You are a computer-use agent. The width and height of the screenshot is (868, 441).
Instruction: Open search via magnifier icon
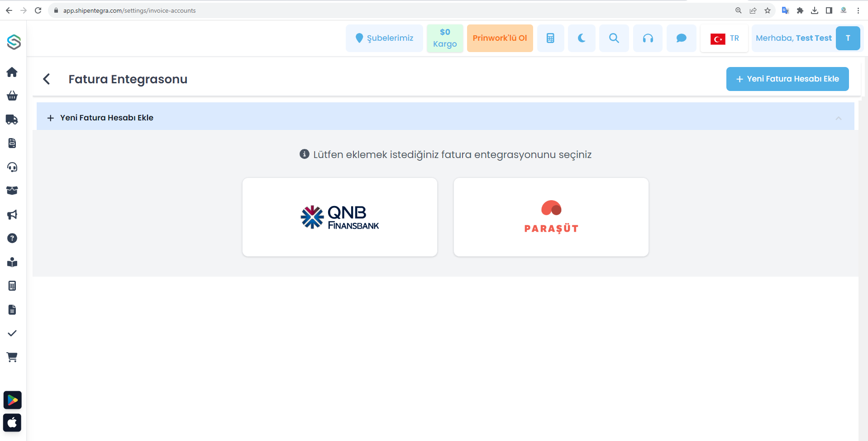click(x=614, y=38)
